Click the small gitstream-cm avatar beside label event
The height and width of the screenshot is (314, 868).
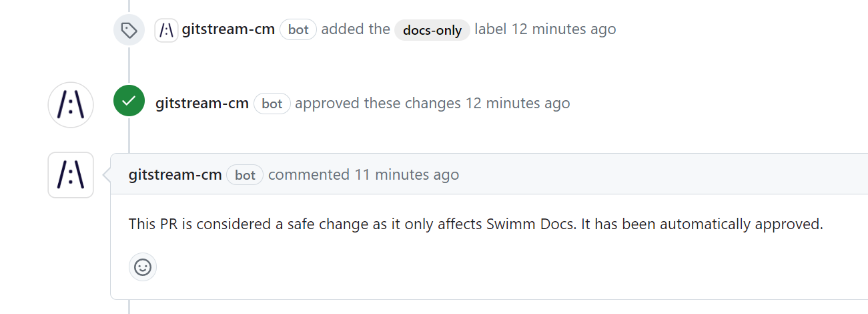pyautogui.click(x=167, y=30)
